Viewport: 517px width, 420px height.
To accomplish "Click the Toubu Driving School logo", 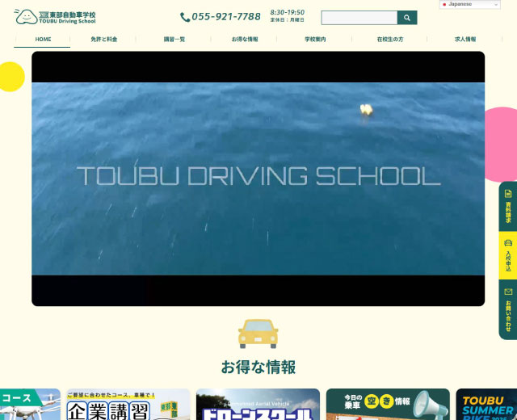I will click(55, 16).
